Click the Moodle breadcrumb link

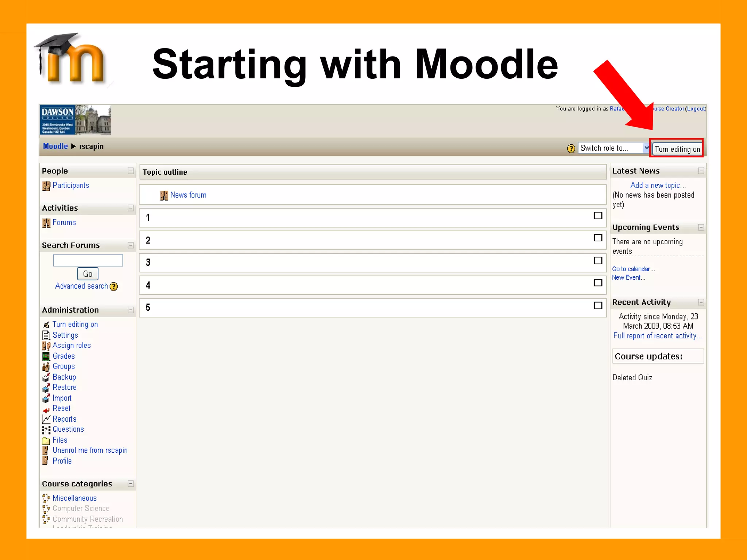55,146
